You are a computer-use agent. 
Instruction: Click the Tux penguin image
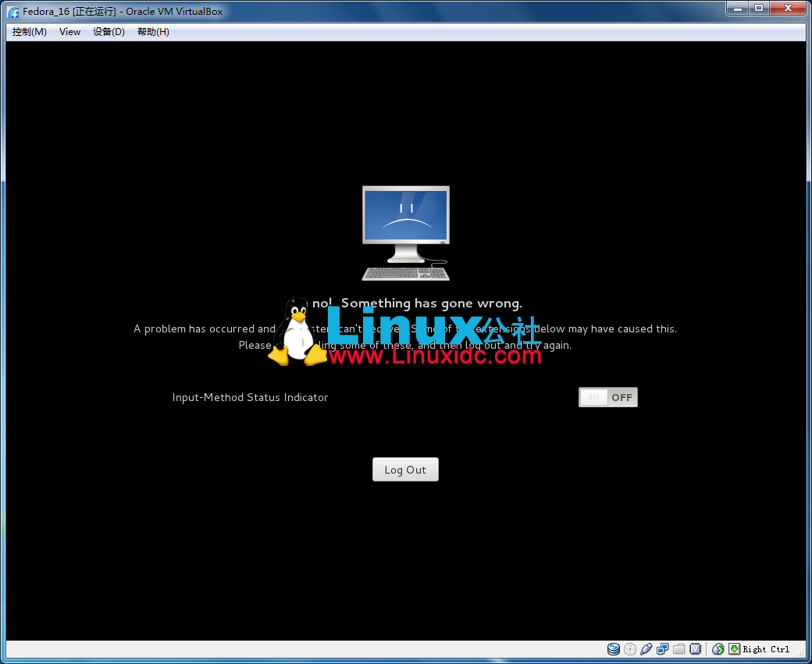pos(299,332)
